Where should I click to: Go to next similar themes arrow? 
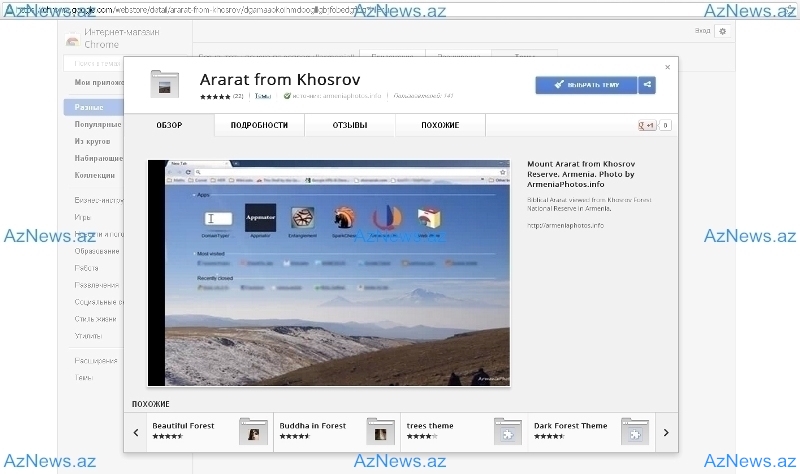(x=666, y=433)
